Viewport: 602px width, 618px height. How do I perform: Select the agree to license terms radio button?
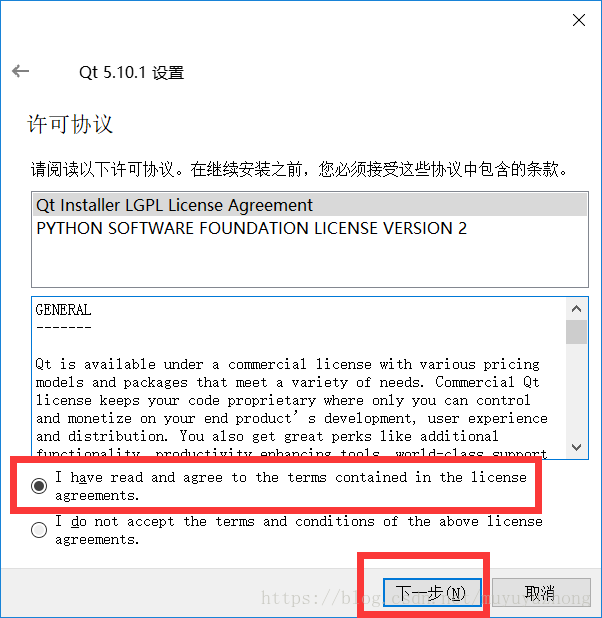click(x=39, y=486)
